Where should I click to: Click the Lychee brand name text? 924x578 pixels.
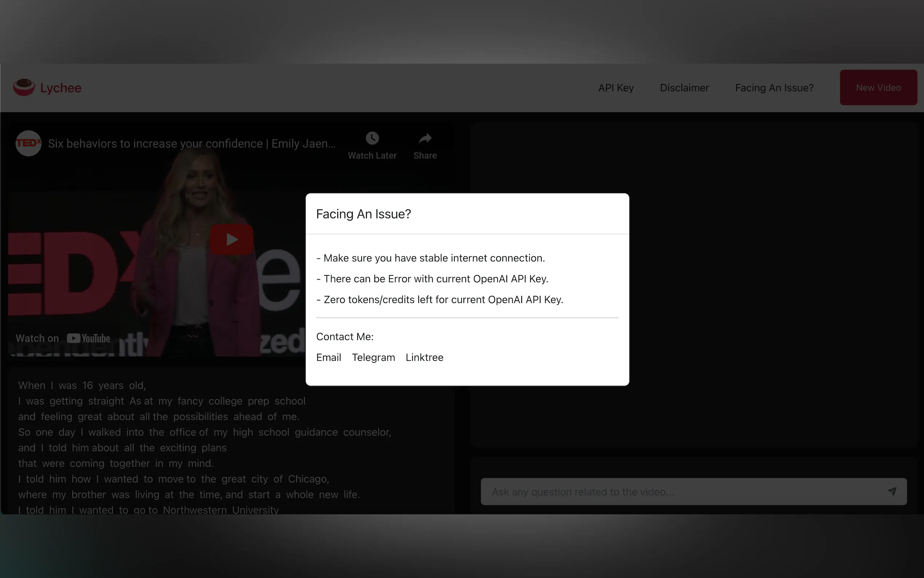(x=61, y=88)
